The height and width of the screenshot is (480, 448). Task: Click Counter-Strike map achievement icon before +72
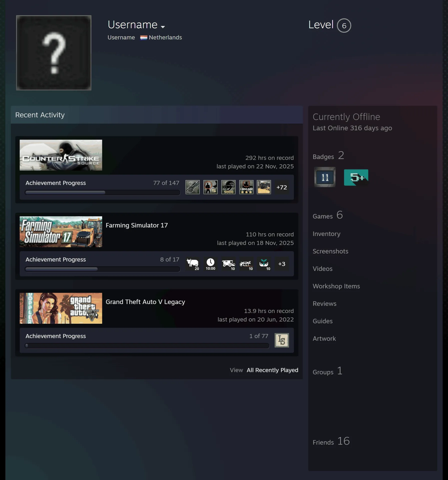tap(264, 187)
